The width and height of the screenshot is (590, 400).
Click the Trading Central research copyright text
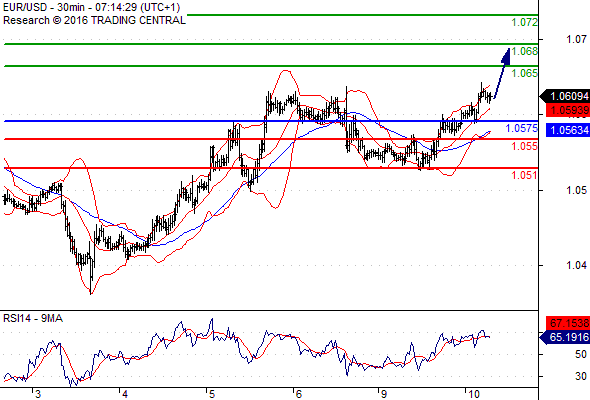(x=94, y=20)
